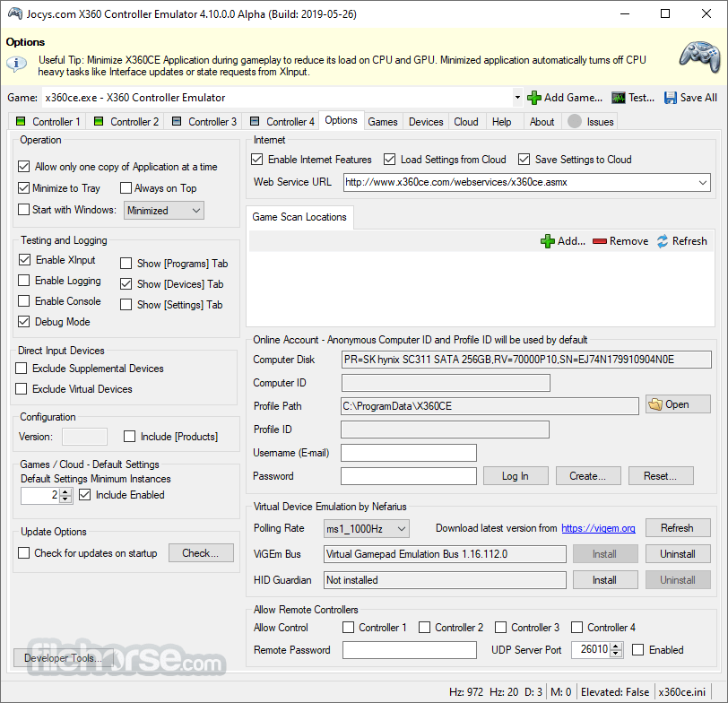Uncheck Show [Devices] Tab

[x=126, y=283]
